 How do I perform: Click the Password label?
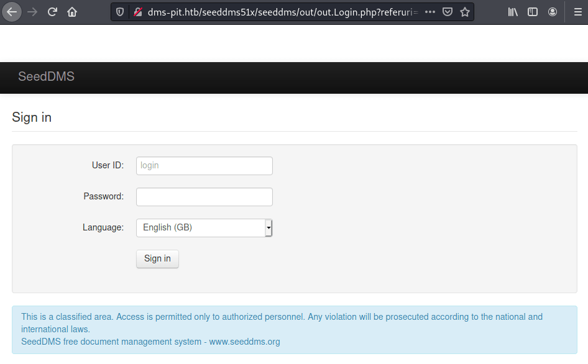(104, 196)
